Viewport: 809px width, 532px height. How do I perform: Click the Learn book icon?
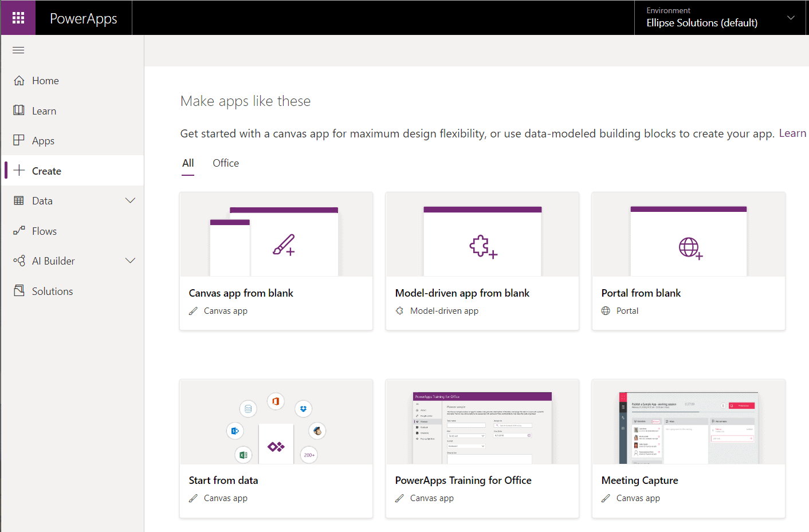click(19, 110)
